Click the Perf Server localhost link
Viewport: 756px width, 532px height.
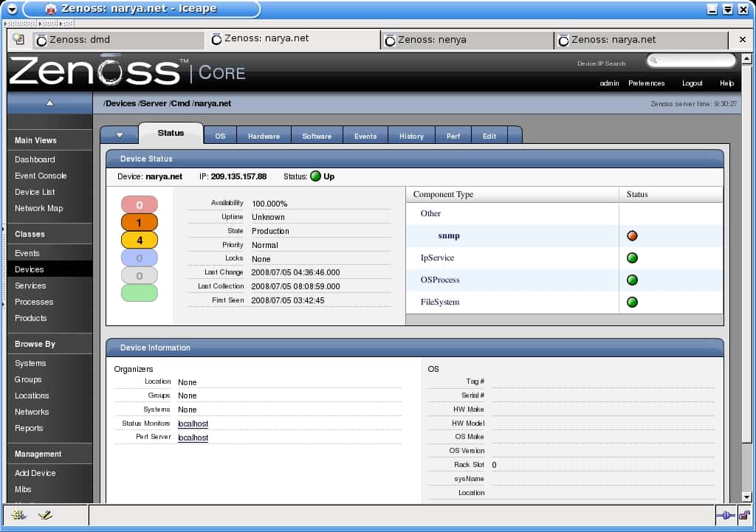pyautogui.click(x=193, y=438)
